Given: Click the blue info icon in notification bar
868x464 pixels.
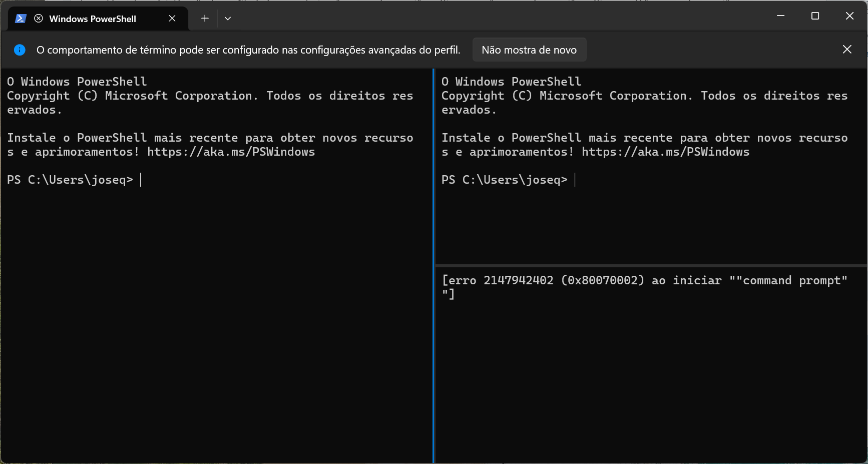Looking at the screenshot, I should (20, 50).
